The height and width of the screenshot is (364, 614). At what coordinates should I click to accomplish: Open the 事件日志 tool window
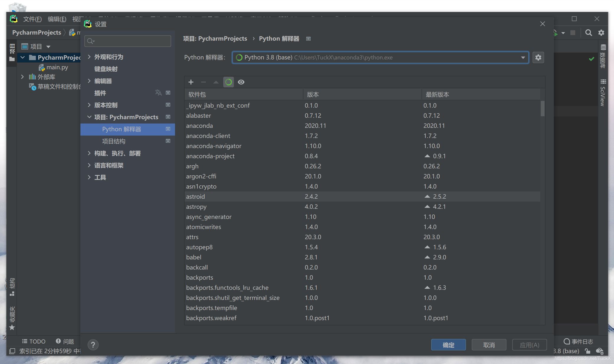coord(578,341)
